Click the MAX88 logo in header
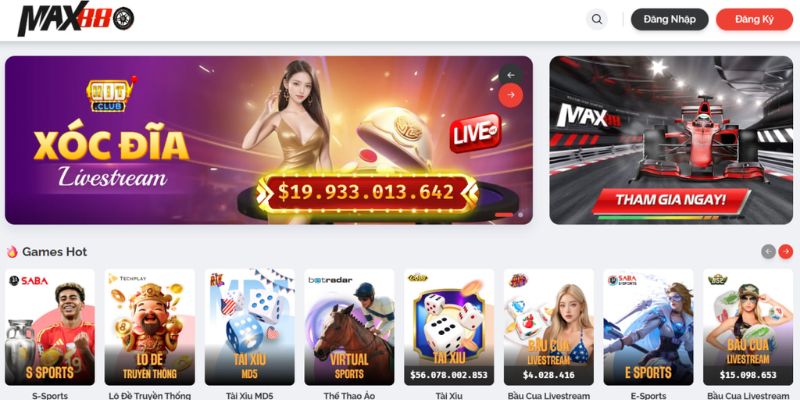800x400 pixels. (76, 19)
